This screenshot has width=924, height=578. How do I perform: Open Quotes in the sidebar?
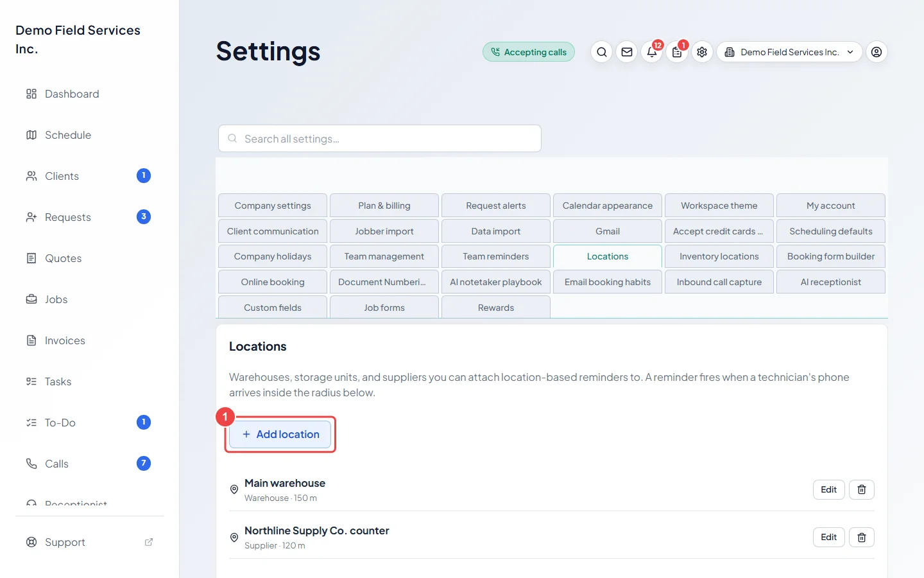pyautogui.click(x=90, y=258)
